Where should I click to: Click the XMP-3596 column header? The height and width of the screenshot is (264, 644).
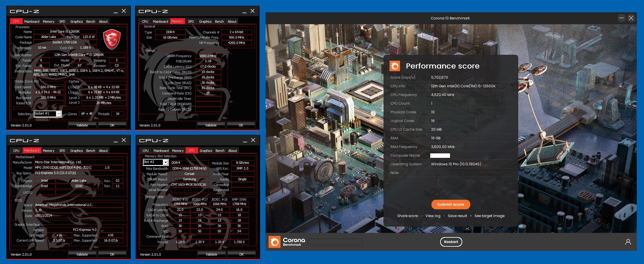click(x=239, y=199)
